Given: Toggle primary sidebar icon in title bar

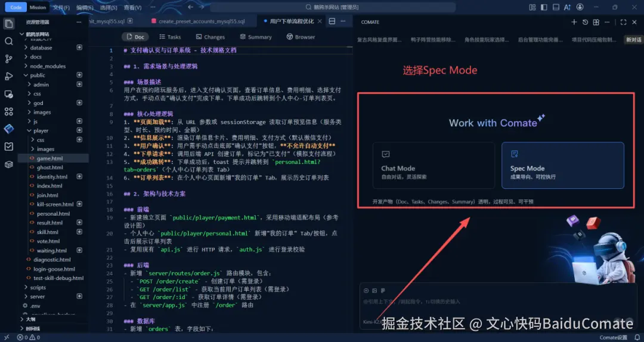Looking at the screenshot, I should coord(544,7).
